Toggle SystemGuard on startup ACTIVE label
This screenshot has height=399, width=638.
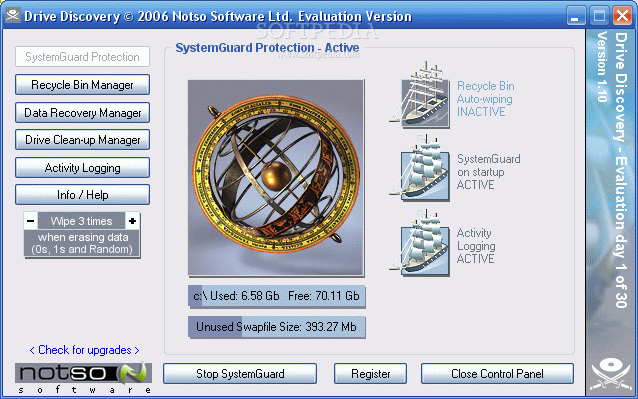coord(488,172)
